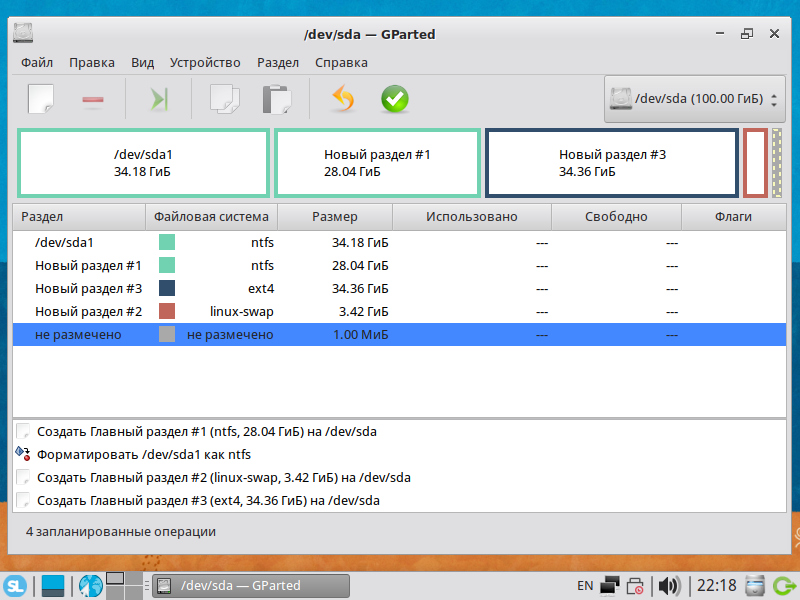Click the 1.00 МиБ size cell
Image resolution: width=800 pixels, height=600 pixels.
pyautogui.click(x=361, y=335)
